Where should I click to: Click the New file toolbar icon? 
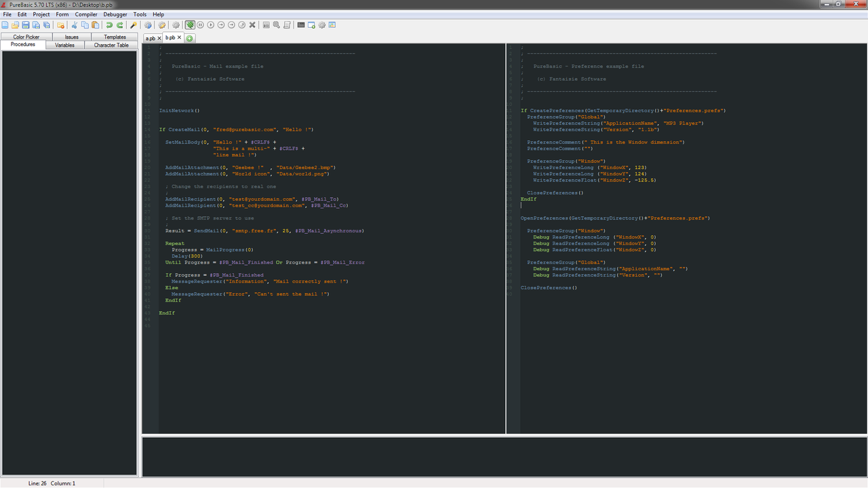coord(5,25)
